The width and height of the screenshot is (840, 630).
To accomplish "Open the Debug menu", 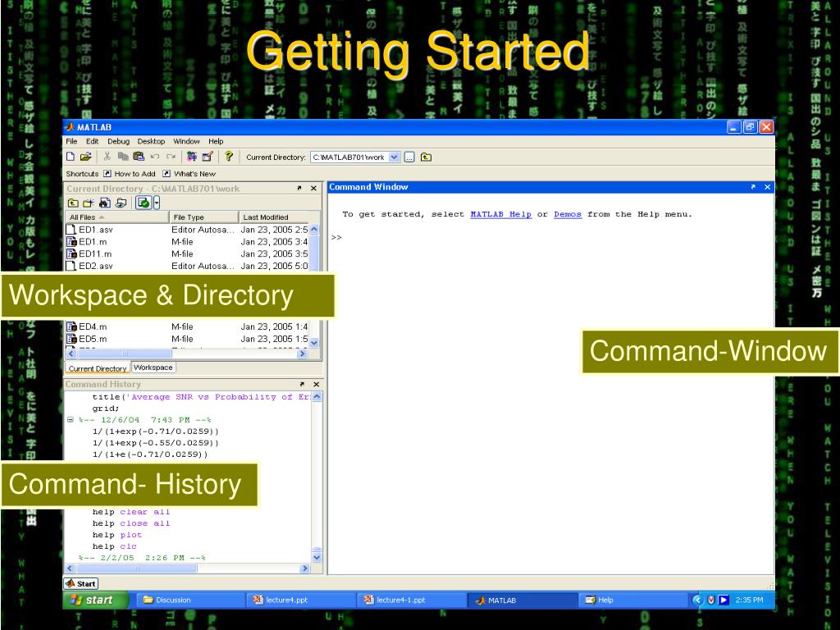I will tap(118, 141).
